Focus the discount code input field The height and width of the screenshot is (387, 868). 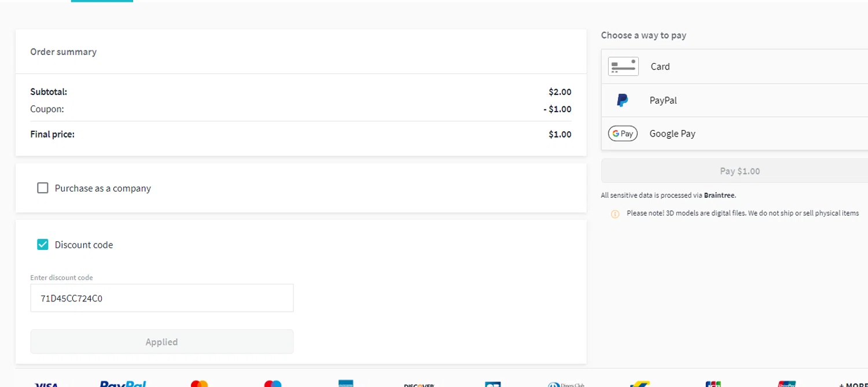[x=162, y=298]
